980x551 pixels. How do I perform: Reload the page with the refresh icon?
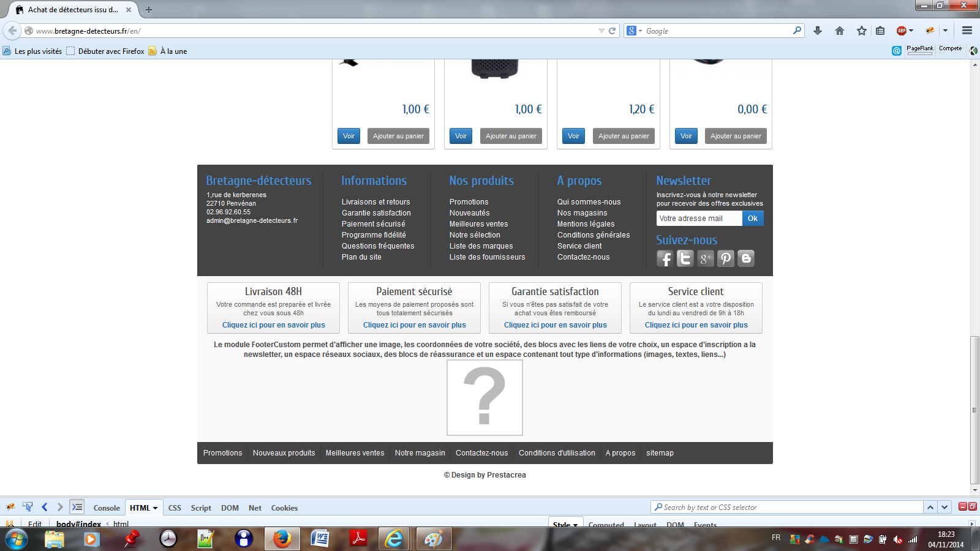coord(612,31)
